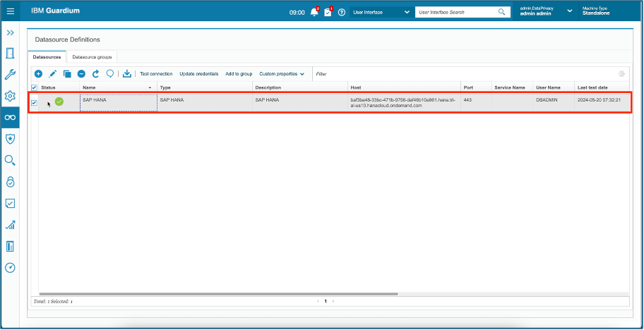This screenshot has height=330, width=644.
Task: Open the binoculars discover icon in sidebar
Action: click(11, 118)
